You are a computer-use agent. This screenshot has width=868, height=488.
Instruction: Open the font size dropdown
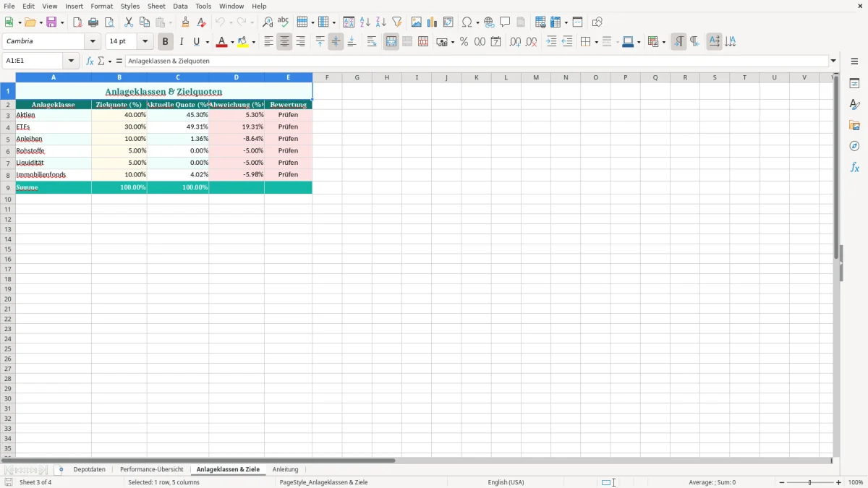pos(145,42)
